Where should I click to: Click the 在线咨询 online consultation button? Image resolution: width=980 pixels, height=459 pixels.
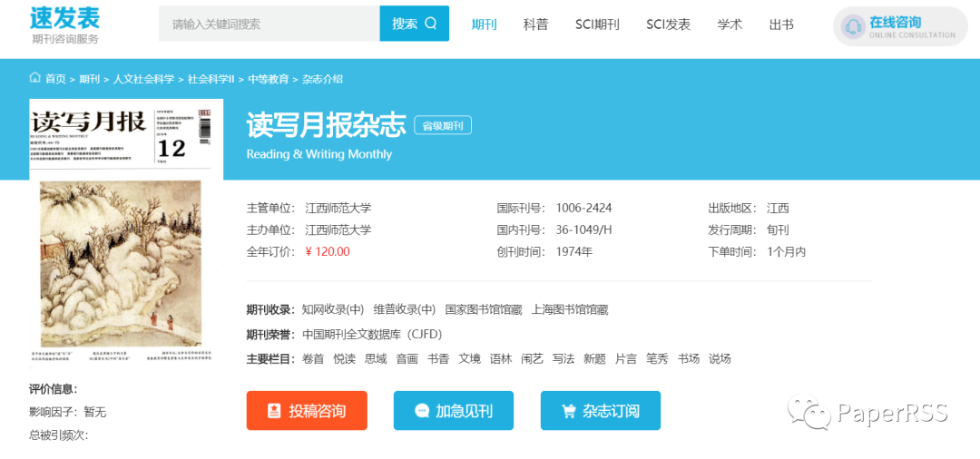(x=900, y=26)
